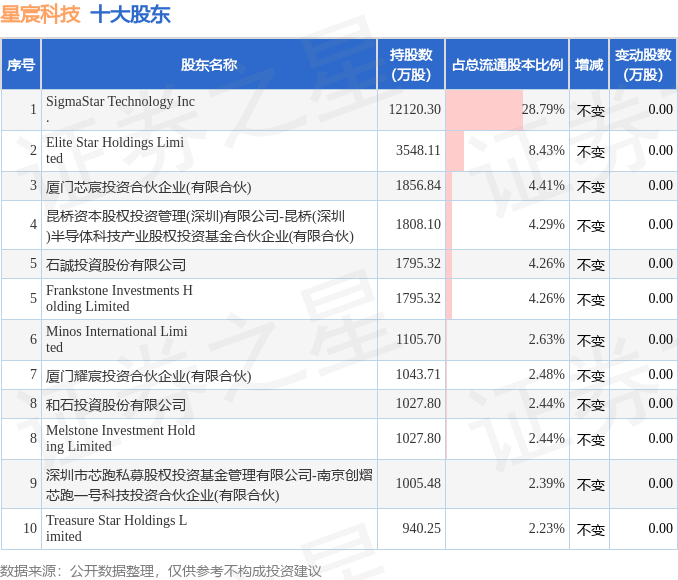Screen dimensions: 678x580
Task: Click Melstone Investment Holding Limited name
Action: coord(120,438)
